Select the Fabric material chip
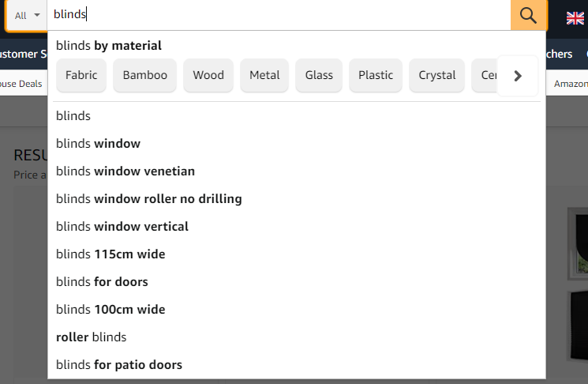Screen dimensions: 588x384 (x=81, y=75)
